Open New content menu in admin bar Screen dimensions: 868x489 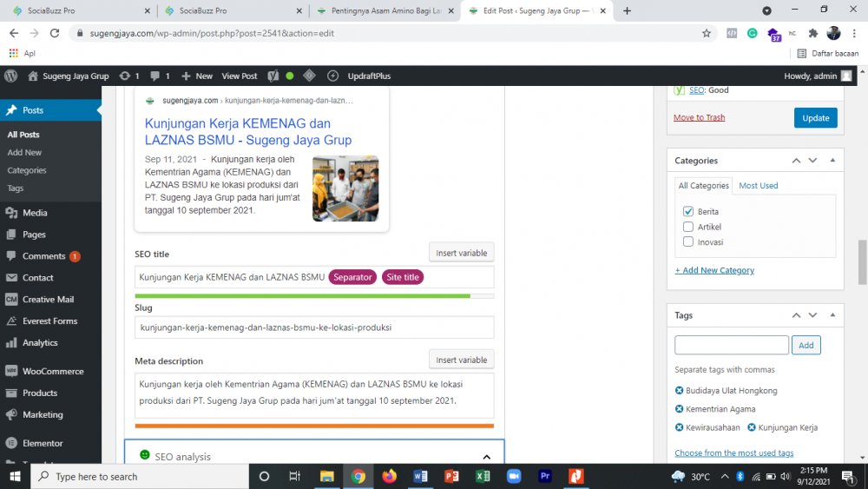(196, 76)
